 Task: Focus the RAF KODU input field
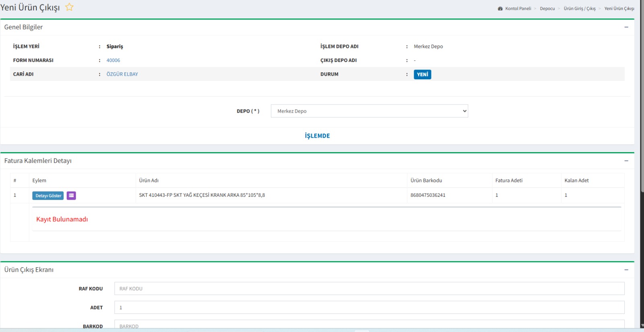(369, 289)
